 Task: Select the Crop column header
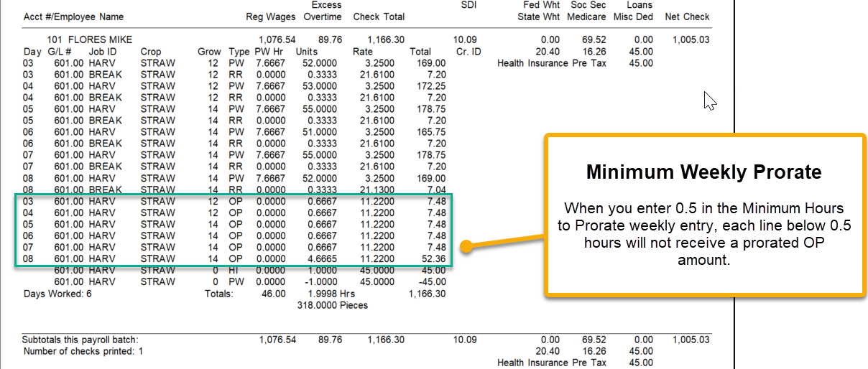[x=151, y=52]
